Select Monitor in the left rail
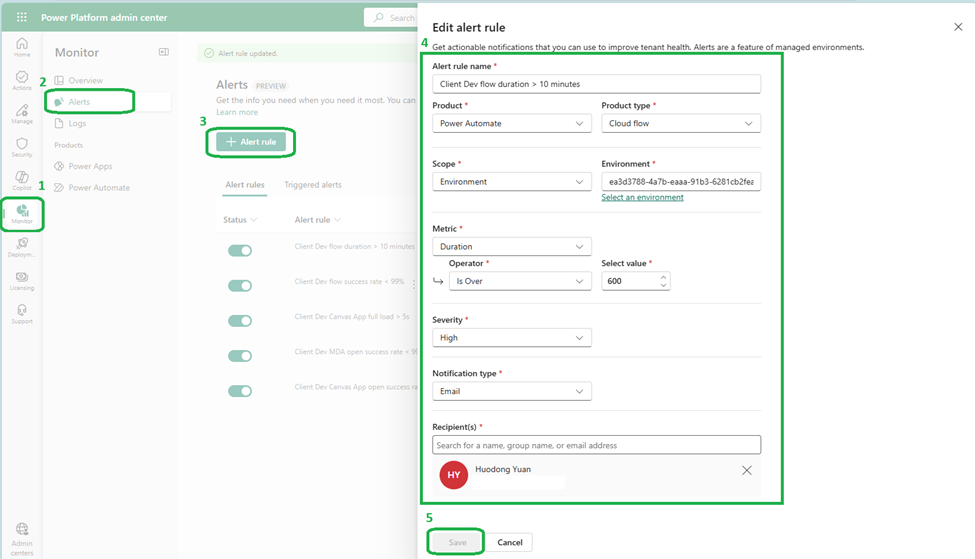975x559 pixels. pos(22,215)
